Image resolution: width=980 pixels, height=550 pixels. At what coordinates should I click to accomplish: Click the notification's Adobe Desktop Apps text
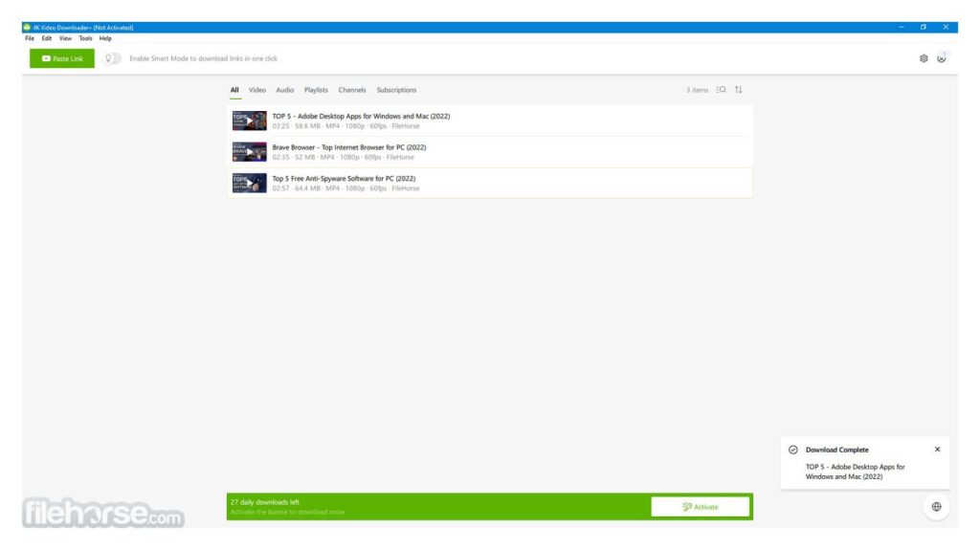point(855,472)
